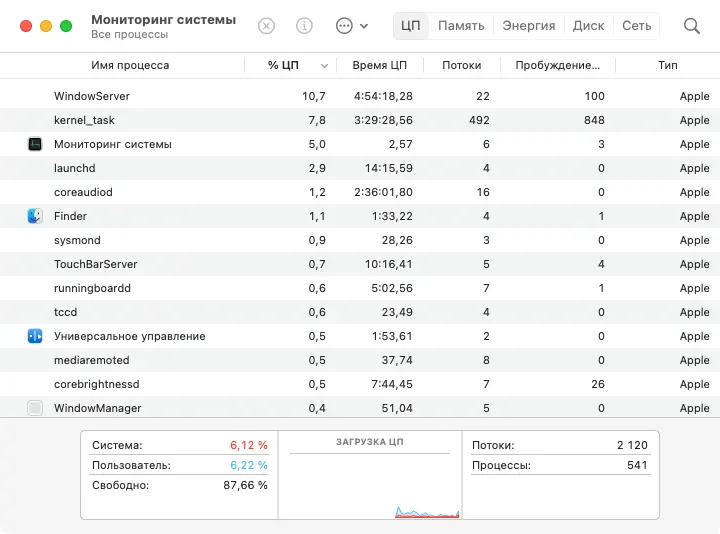Image resolution: width=720 pixels, height=534 pixels.
Task: Select the WindowServer process row
Action: point(360,96)
